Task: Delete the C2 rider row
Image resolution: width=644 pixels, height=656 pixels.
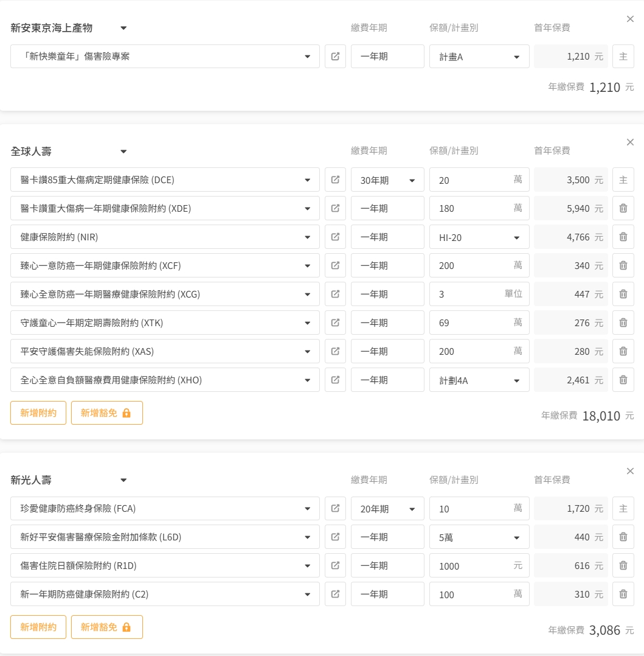Action: click(x=623, y=594)
